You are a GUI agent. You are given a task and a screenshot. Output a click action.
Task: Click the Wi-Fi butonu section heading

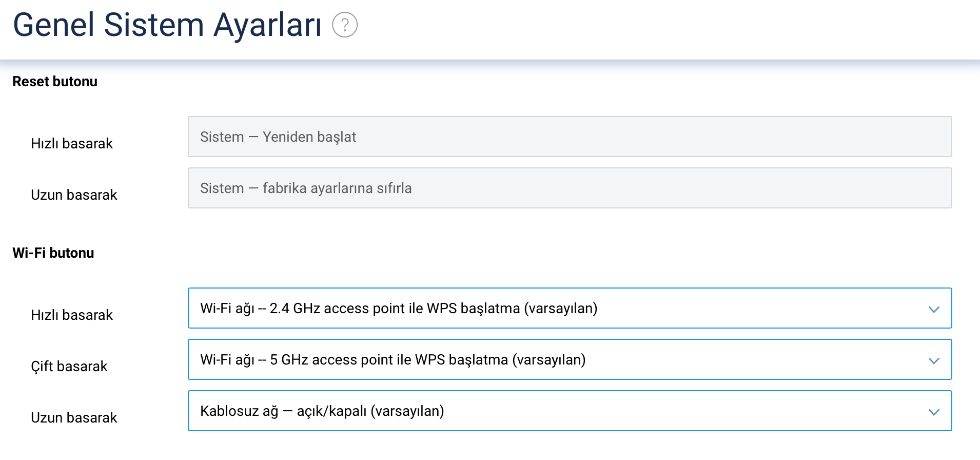point(53,253)
